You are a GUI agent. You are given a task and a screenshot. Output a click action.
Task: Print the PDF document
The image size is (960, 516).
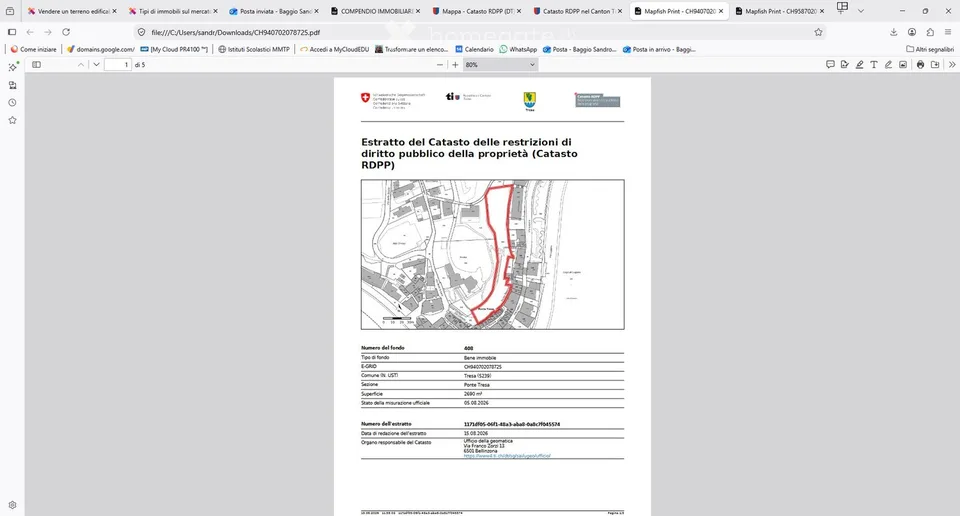coord(920,64)
